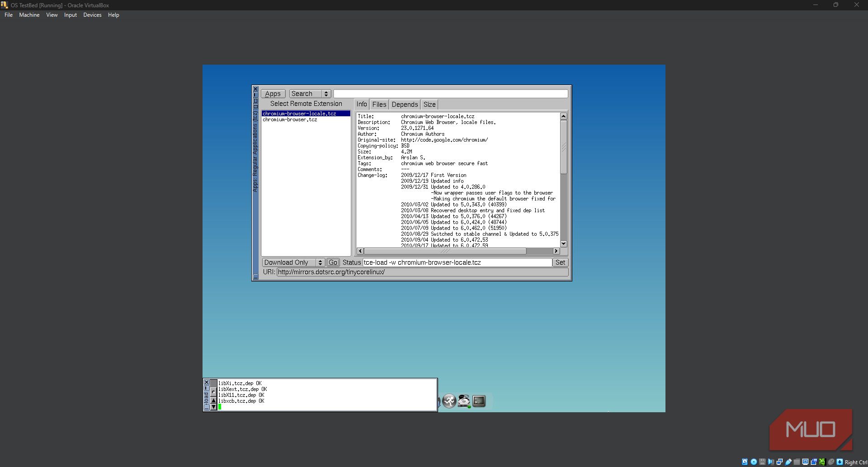Click the Status text field showing tce-load

458,262
